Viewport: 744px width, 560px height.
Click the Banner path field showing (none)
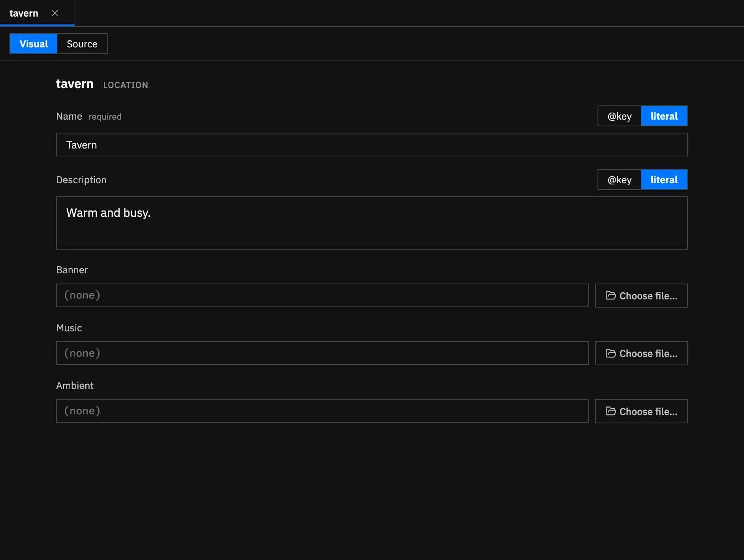pos(322,295)
